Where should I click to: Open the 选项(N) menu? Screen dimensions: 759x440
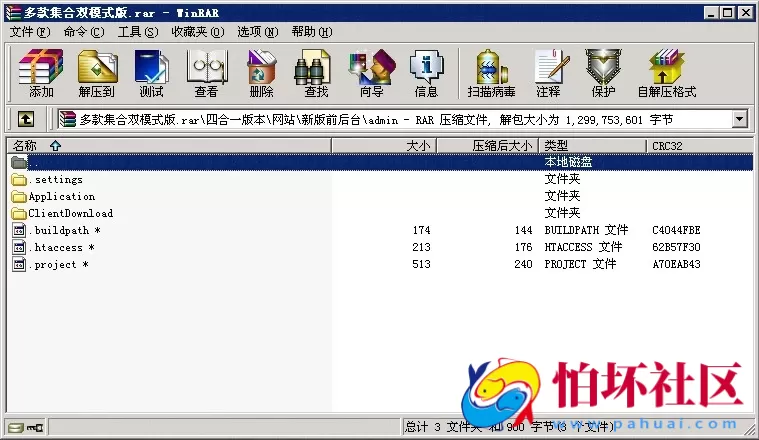(x=258, y=32)
